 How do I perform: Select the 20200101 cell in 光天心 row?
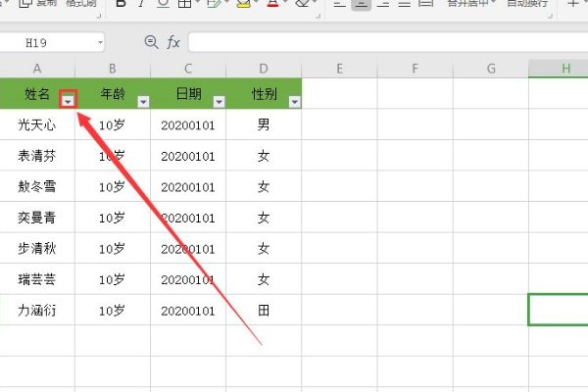coord(188,124)
